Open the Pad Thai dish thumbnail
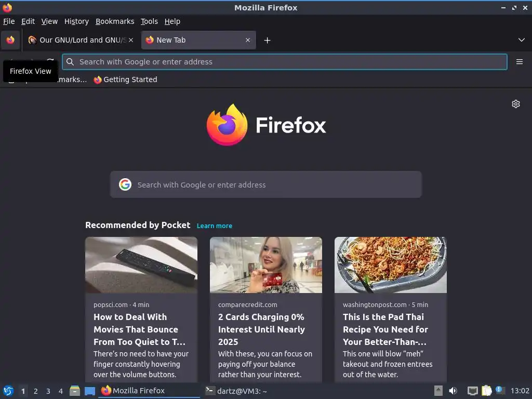The image size is (532, 399). click(391, 265)
